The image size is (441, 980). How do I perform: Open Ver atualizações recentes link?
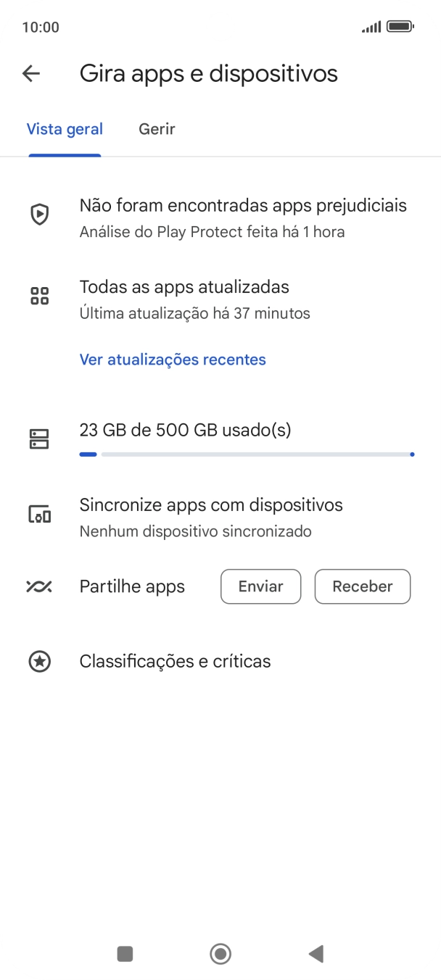[x=173, y=360]
